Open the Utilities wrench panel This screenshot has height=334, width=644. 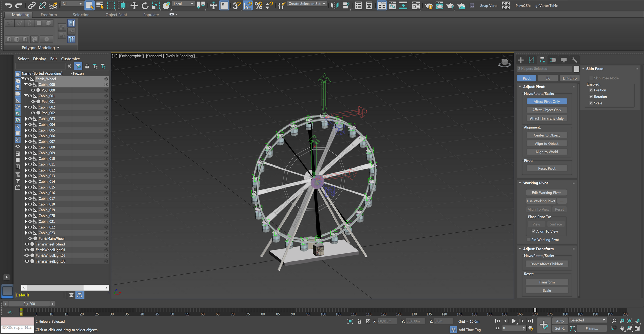[575, 60]
